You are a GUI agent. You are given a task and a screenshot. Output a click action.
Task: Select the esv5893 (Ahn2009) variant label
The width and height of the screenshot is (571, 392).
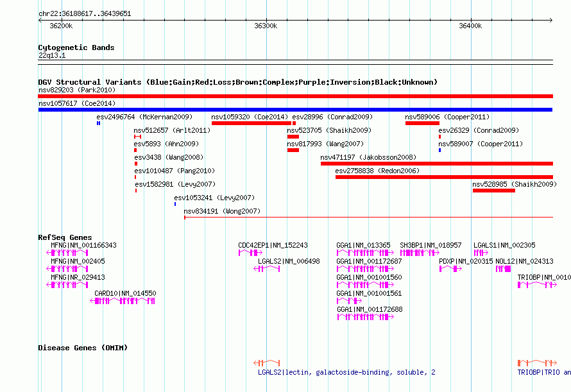point(166,144)
